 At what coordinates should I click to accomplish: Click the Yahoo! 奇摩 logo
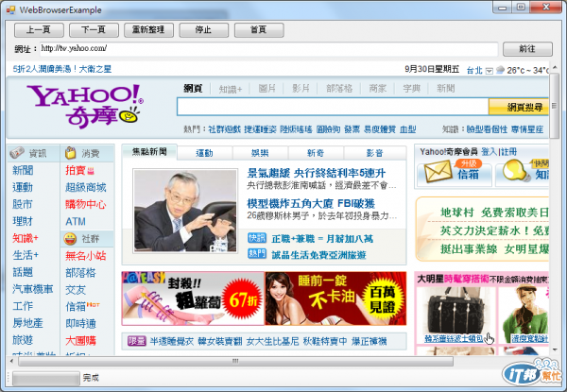(85, 107)
